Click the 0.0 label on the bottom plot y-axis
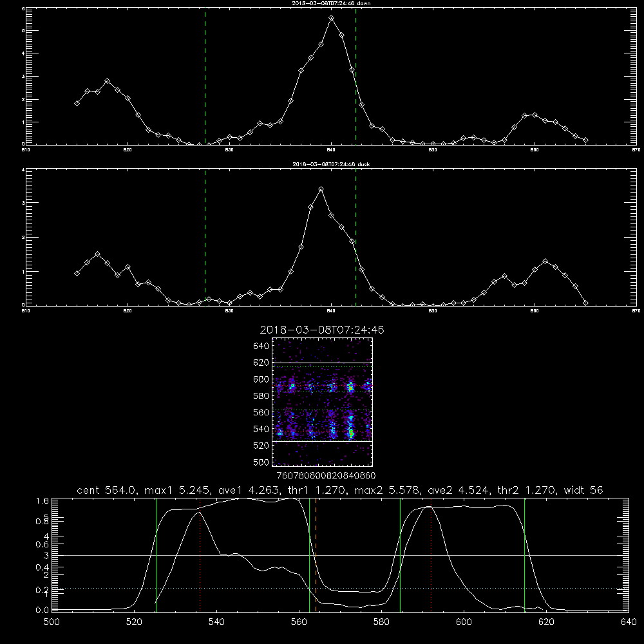The image size is (644, 644). coord(43,611)
